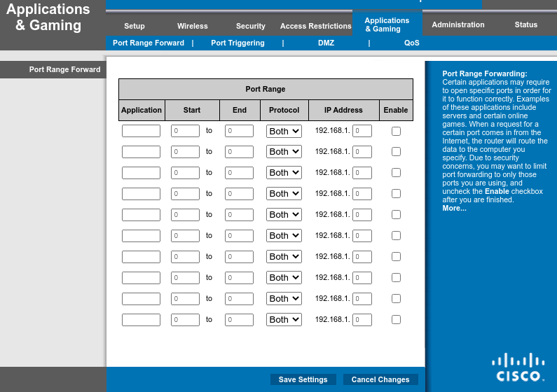This screenshot has width=557, height=392.
Task: Click the Protocol column header
Action: (284, 110)
